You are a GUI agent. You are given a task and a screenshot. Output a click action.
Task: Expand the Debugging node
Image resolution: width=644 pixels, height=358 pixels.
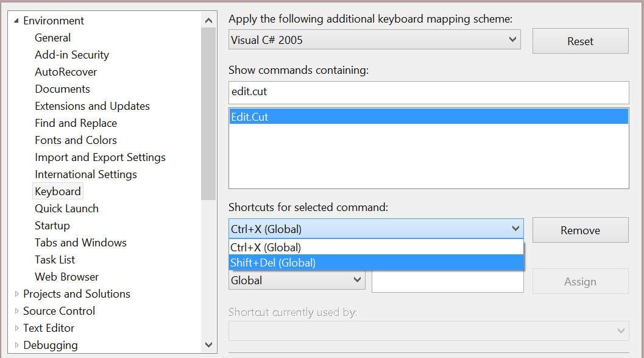click(x=16, y=345)
